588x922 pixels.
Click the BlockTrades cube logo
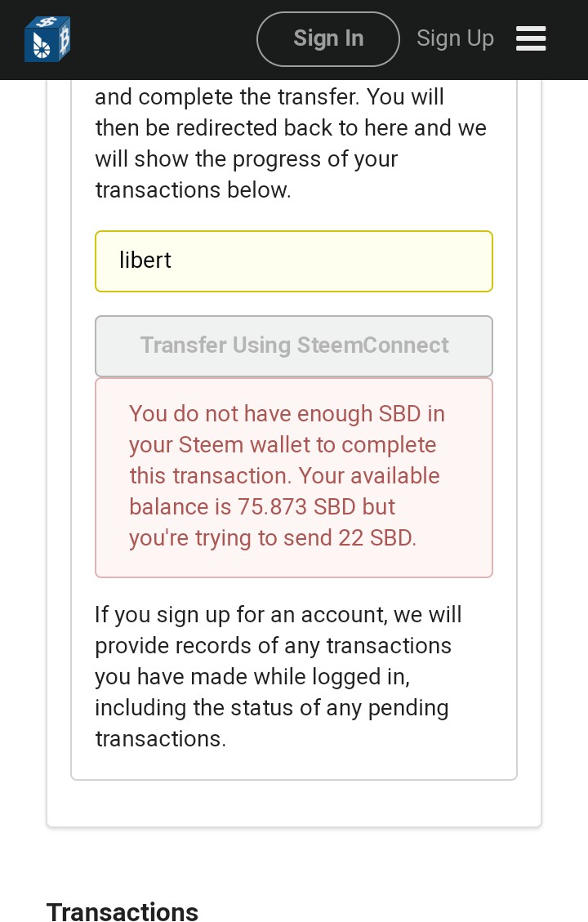(47, 39)
